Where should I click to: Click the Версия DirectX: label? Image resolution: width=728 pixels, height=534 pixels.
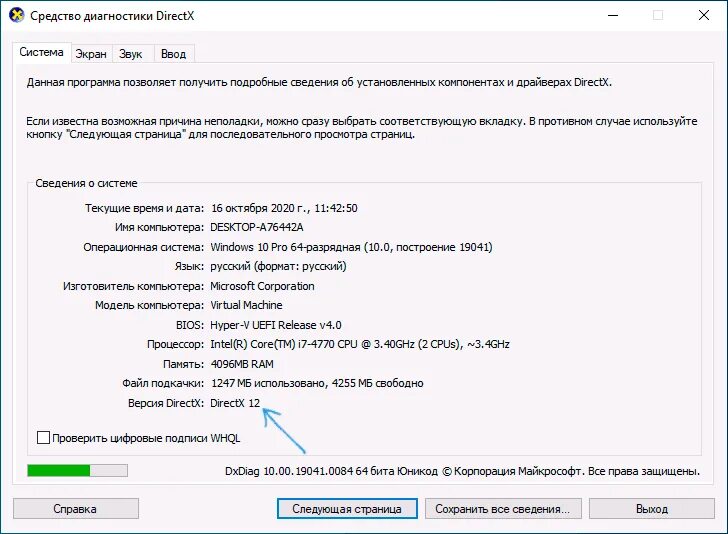(x=166, y=403)
